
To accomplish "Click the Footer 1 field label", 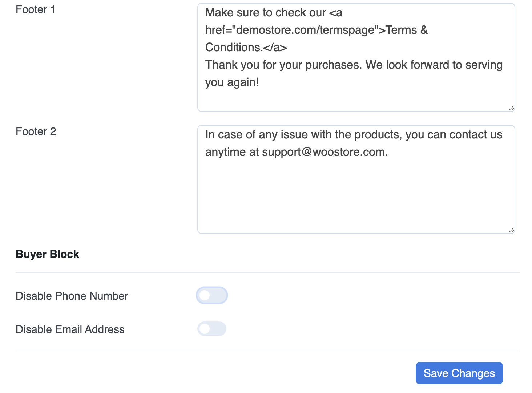I will pos(36,9).
